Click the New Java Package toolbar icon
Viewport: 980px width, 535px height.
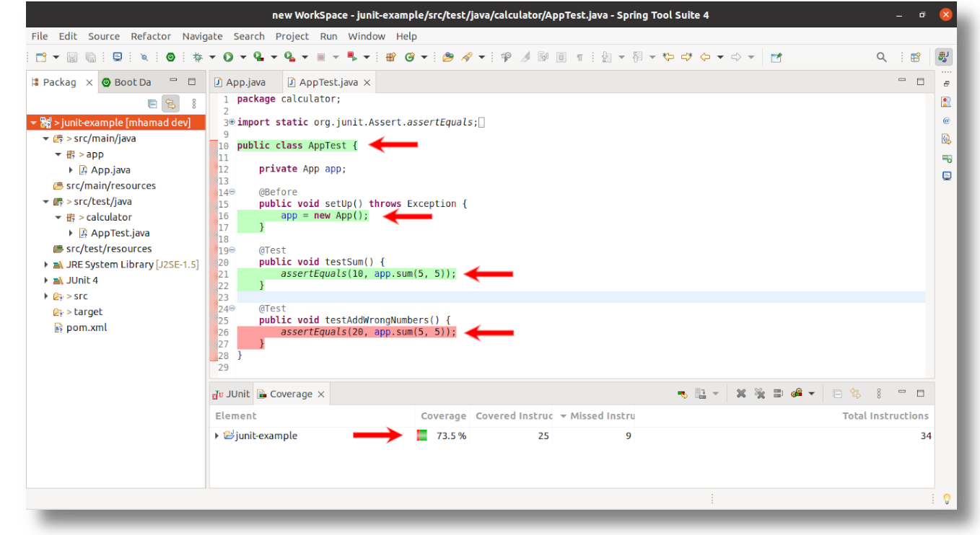(x=391, y=57)
